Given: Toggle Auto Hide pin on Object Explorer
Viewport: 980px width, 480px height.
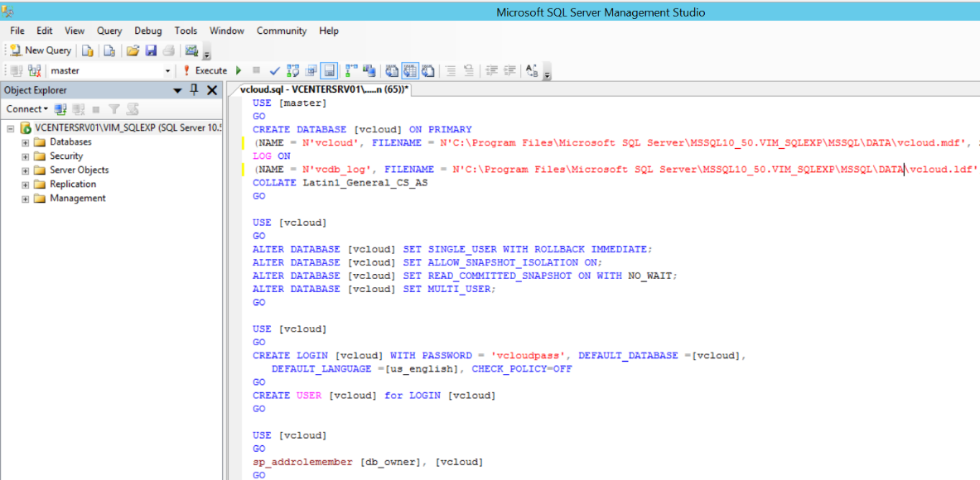Looking at the screenshot, I should click(x=195, y=90).
